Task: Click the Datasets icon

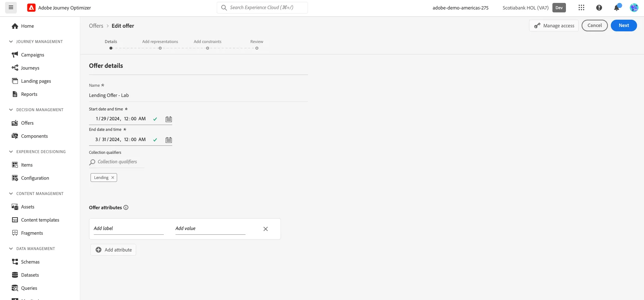Action: [15, 275]
